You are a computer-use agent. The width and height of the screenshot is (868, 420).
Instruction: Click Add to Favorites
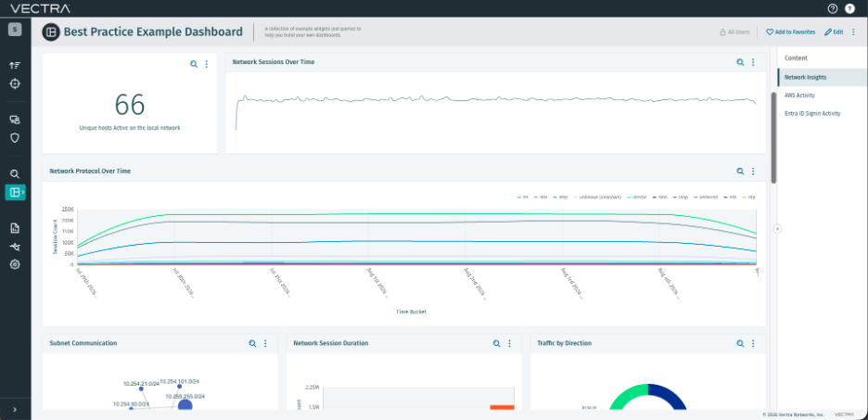point(790,32)
